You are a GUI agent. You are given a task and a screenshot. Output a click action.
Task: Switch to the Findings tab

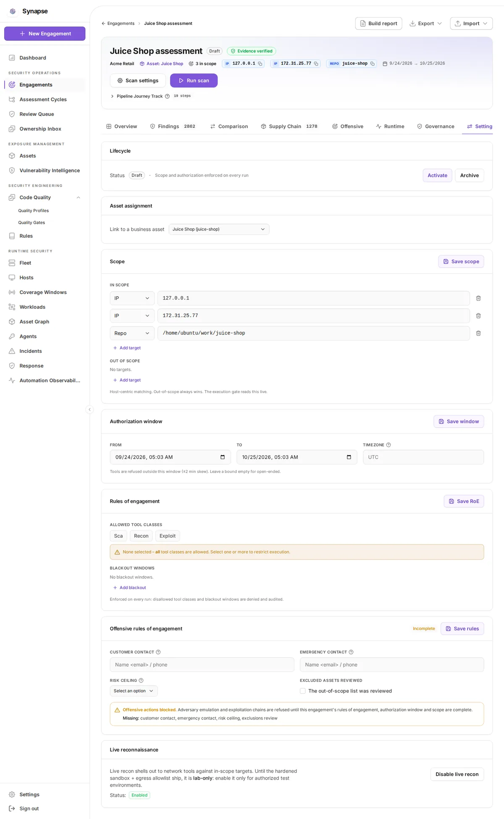[x=173, y=126]
